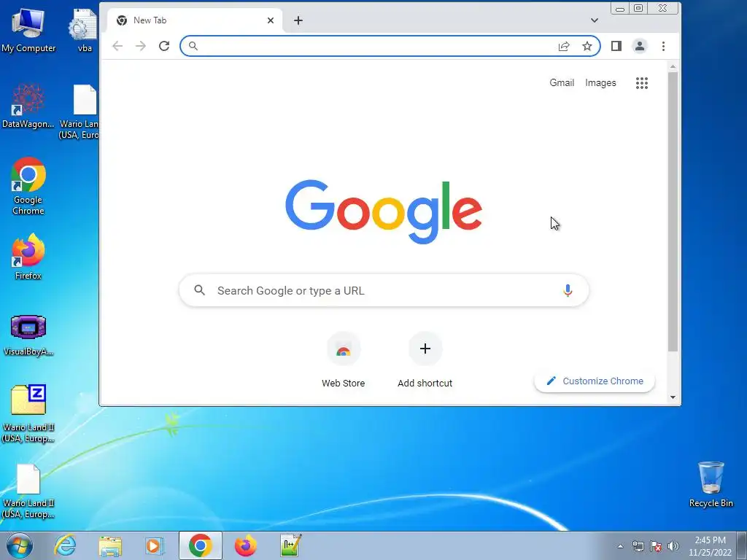Open the volume tray icon
Screen dimensions: 747x560
673,546
